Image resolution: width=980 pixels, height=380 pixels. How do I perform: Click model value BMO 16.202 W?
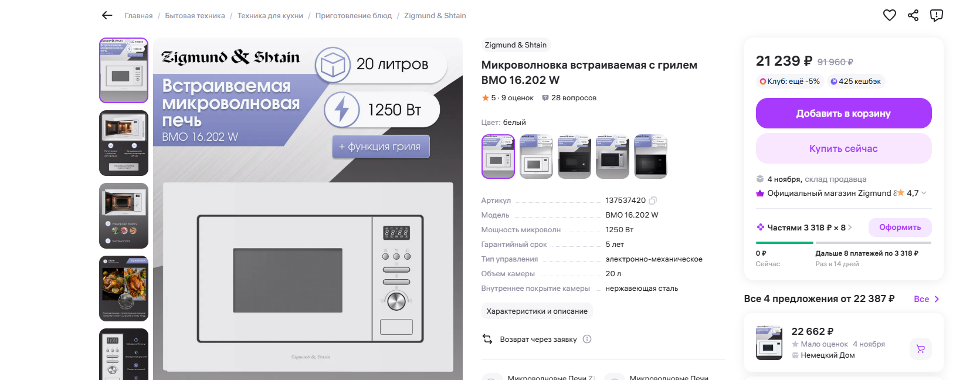click(x=632, y=215)
